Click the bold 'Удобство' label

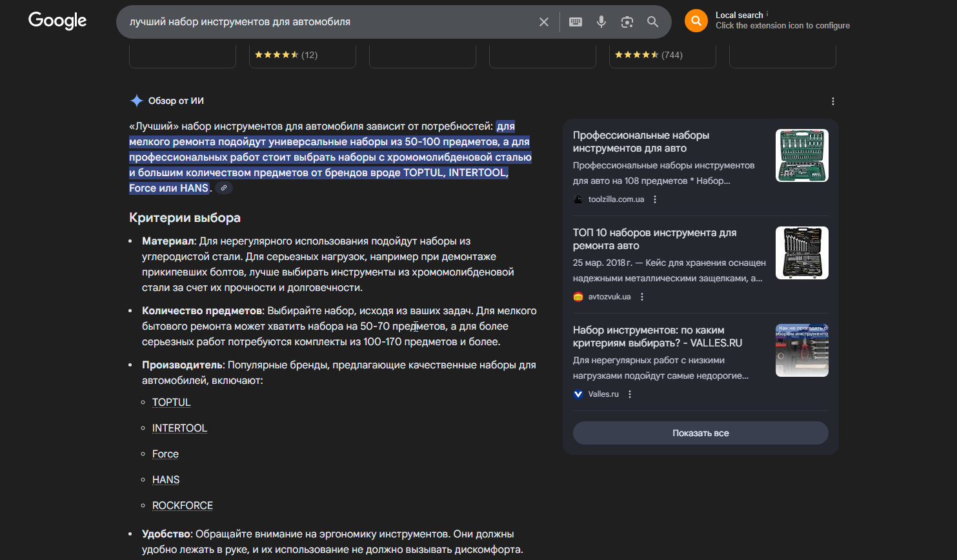click(166, 534)
